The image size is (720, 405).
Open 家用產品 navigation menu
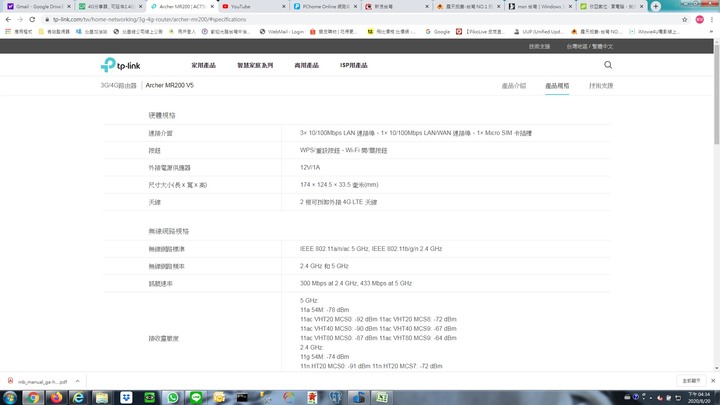pyautogui.click(x=203, y=65)
